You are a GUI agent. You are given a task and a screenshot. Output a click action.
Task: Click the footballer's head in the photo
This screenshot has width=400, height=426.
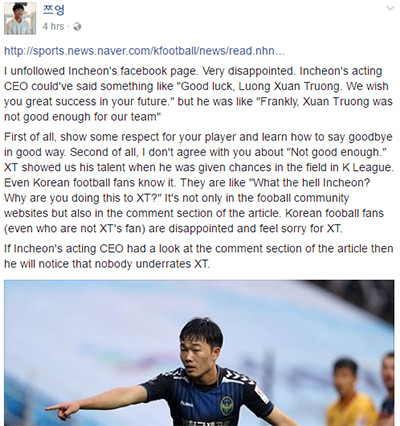(201, 345)
